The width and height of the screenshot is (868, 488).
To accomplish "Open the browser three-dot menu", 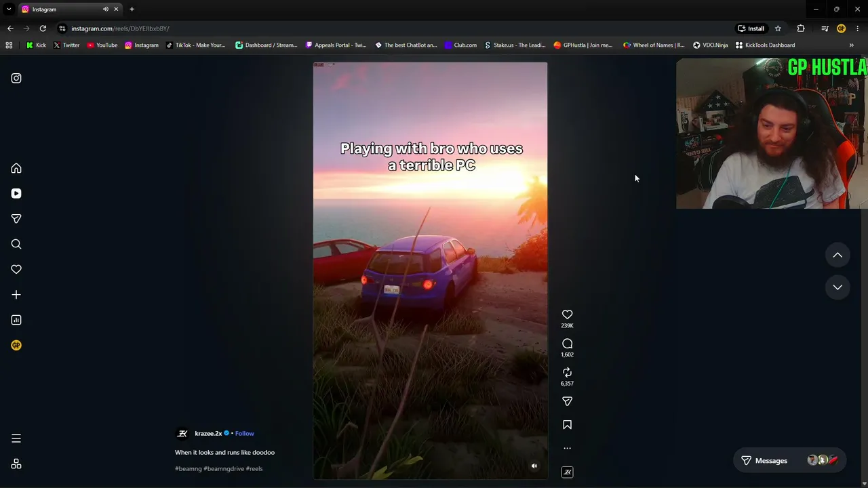I will point(858,28).
